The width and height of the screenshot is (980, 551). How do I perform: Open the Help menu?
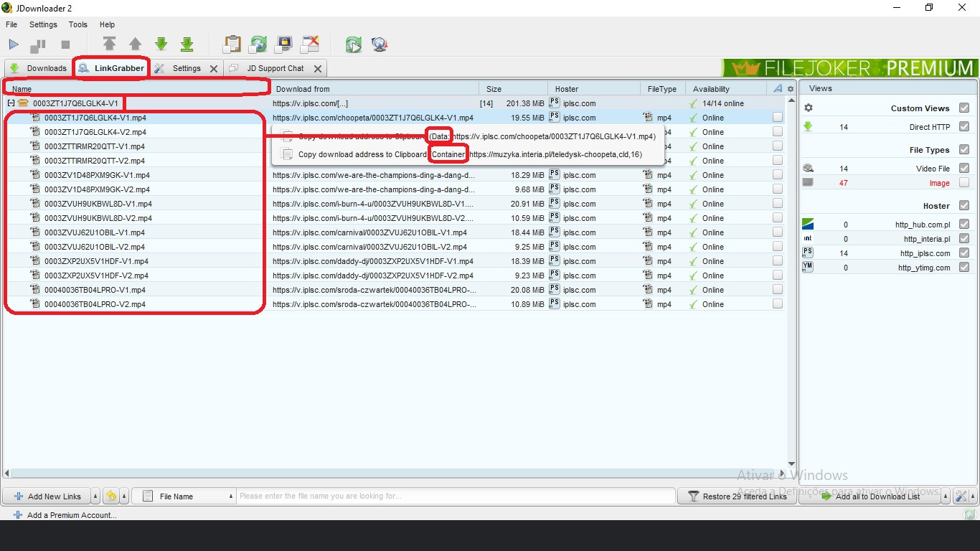pyautogui.click(x=107, y=24)
